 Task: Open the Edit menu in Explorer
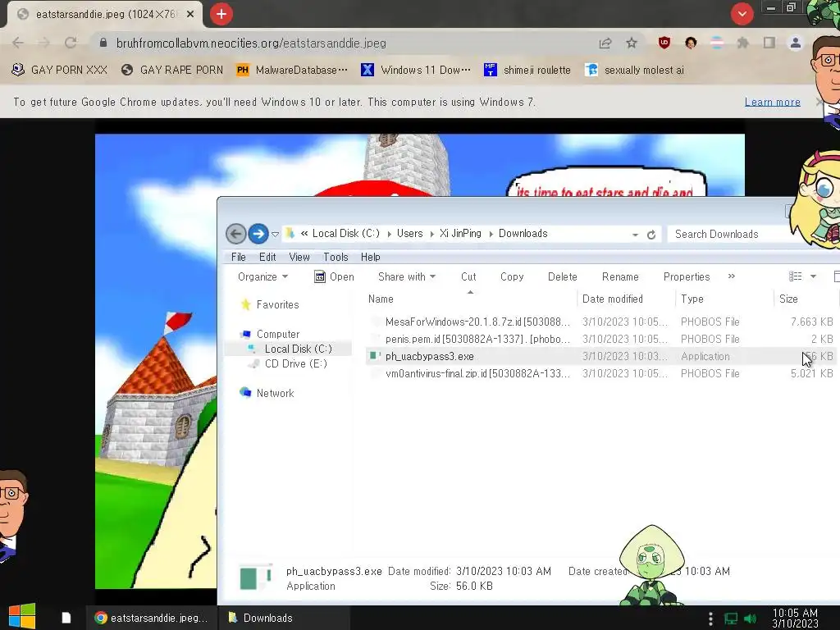coord(267,257)
